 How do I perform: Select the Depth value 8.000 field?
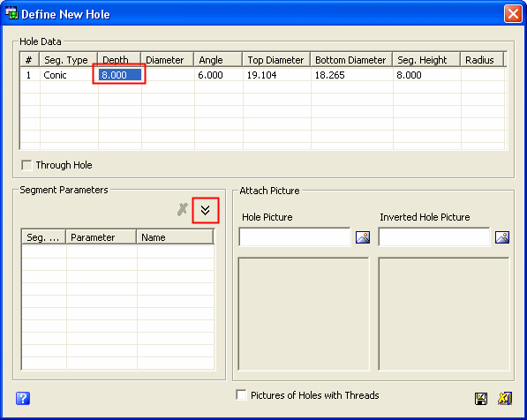pyautogui.click(x=120, y=75)
